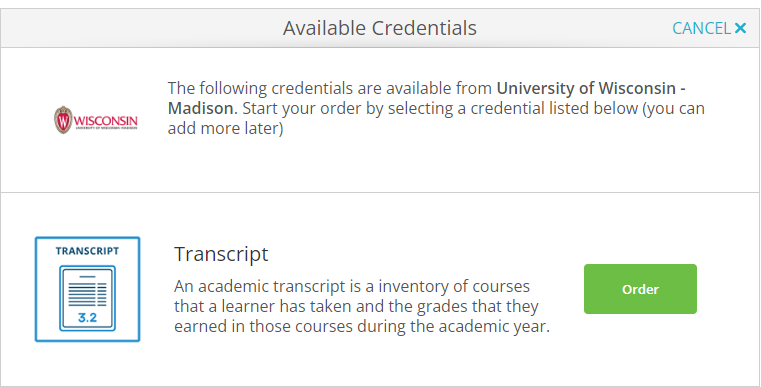Click the University of Wisconsin - Madison bold text
Screen dimensions: 761x387
coord(427,98)
